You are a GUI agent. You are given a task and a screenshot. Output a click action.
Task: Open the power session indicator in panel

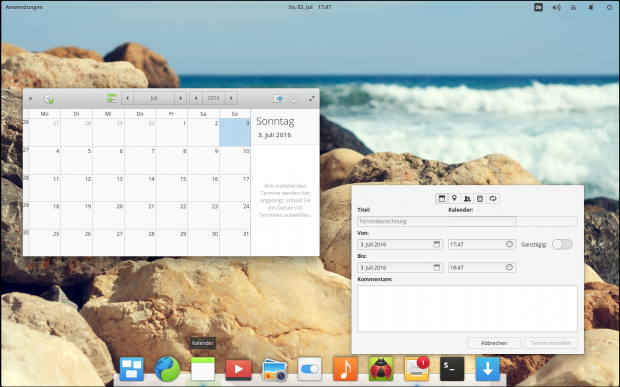(609, 7)
